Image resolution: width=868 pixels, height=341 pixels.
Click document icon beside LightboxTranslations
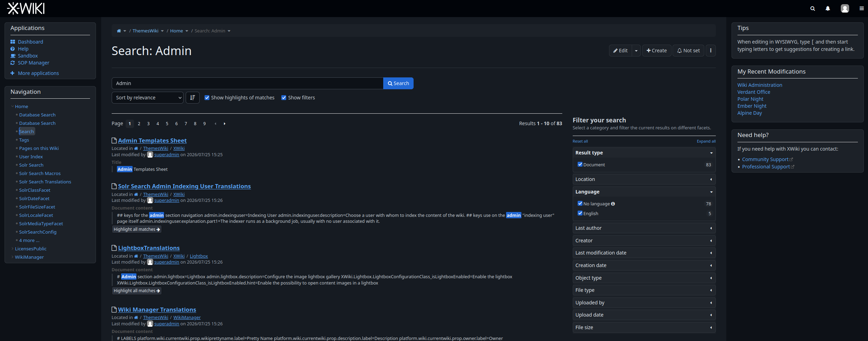point(114,248)
